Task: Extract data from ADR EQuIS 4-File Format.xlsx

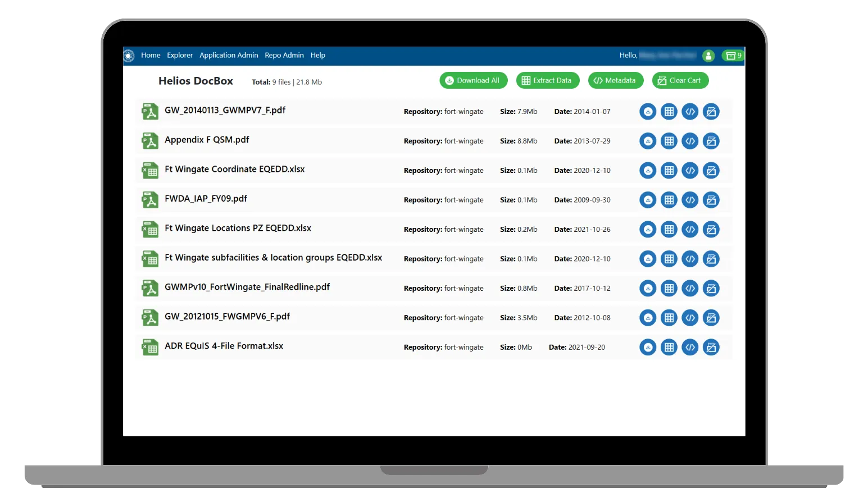Action: tap(669, 348)
